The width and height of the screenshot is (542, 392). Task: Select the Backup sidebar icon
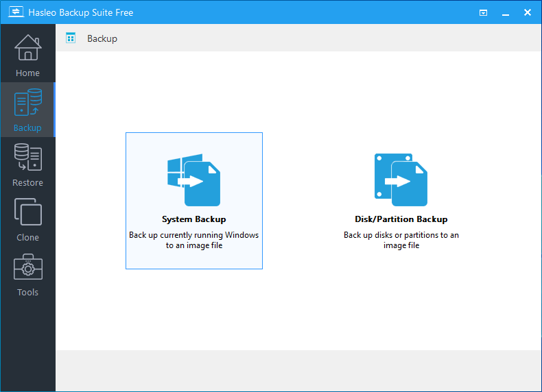(27, 103)
